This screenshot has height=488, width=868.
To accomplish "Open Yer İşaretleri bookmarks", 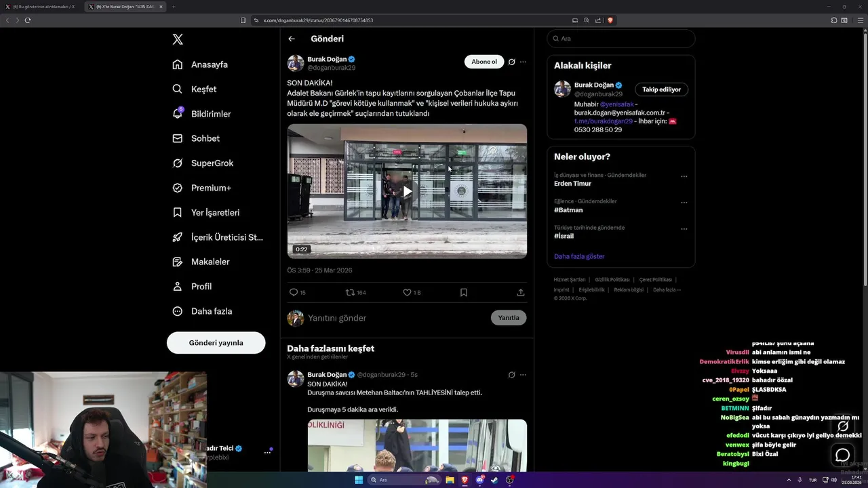I will pos(206,212).
